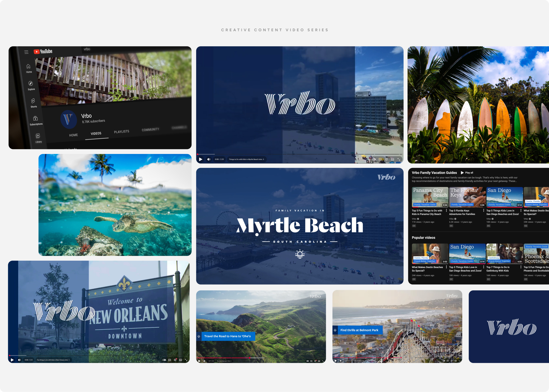
Task: Open the San Diego playlist thumbnail
Action: pyautogui.click(x=505, y=197)
